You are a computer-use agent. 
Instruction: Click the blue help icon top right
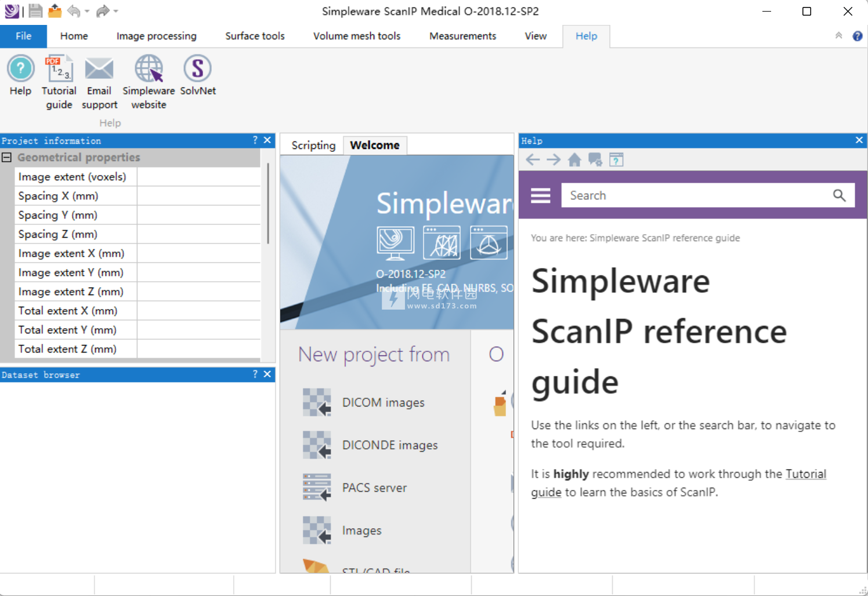pyautogui.click(x=858, y=36)
